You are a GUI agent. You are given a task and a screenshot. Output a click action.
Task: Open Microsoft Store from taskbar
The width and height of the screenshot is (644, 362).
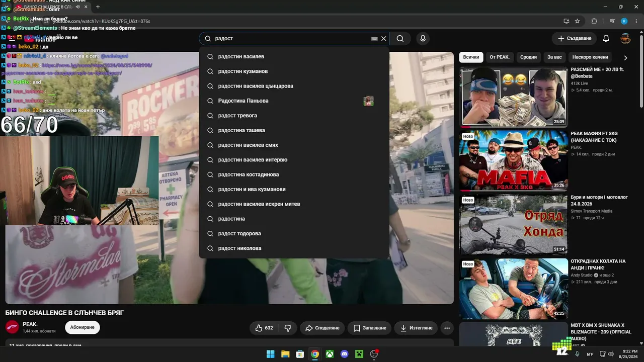[300, 354]
